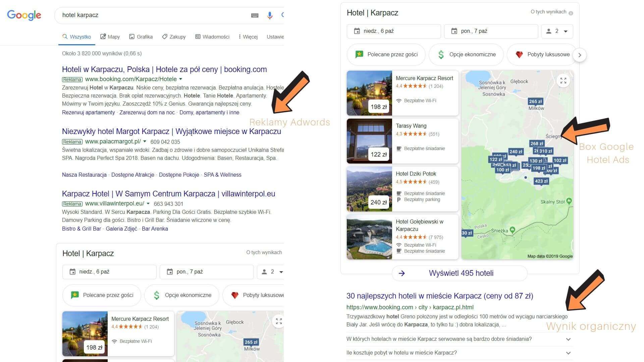The width and height of the screenshot is (644, 362).
Task: Open '30 najlepszych hoteli w mieście Karpacz' result
Action: coord(440,296)
